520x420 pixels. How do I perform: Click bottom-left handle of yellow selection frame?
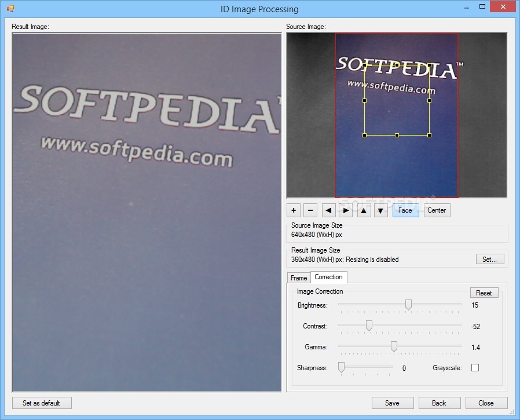pyautogui.click(x=364, y=136)
